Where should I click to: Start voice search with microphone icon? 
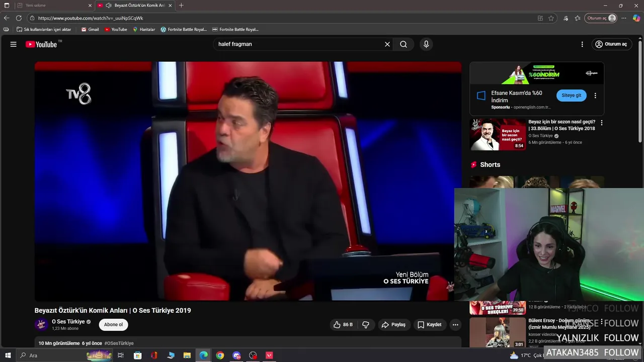(x=426, y=44)
